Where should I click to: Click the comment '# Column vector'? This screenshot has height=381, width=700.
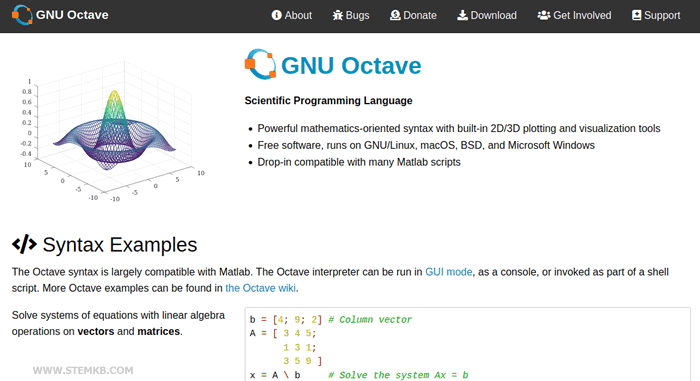pyautogui.click(x=370, y=320)
